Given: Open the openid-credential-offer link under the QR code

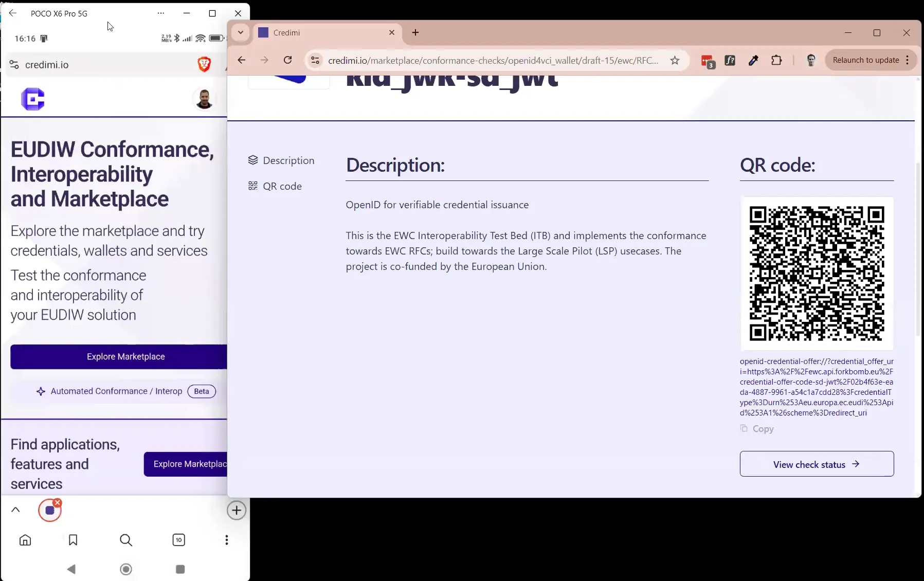Looking at the screenshot, I should pos(817,387).
